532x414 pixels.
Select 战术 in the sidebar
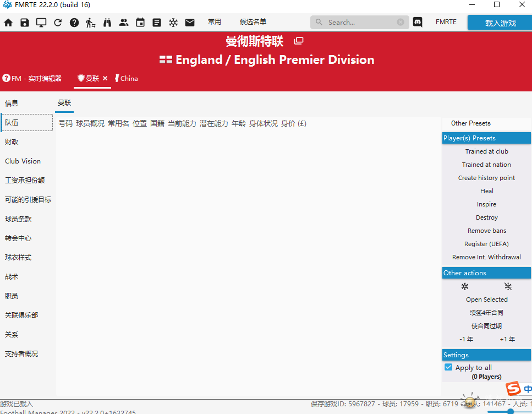point(12,277)
